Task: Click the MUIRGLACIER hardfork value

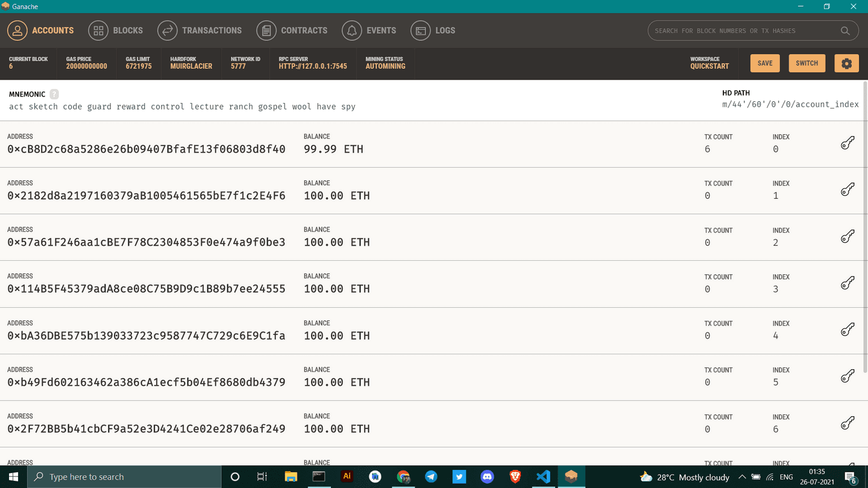Action: click(191, 66)
